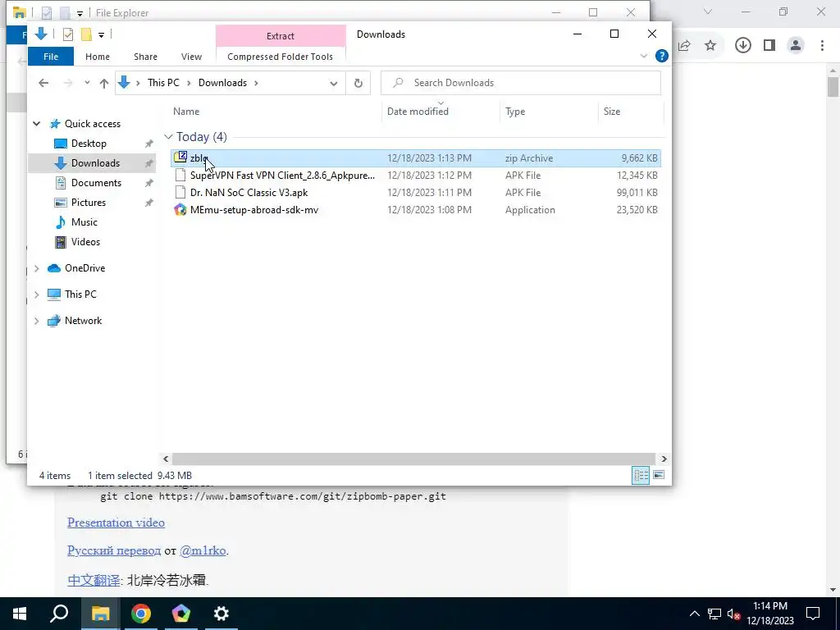Open the 中文翻译 link
Screen dimensions: 840x630
(94, 580)
